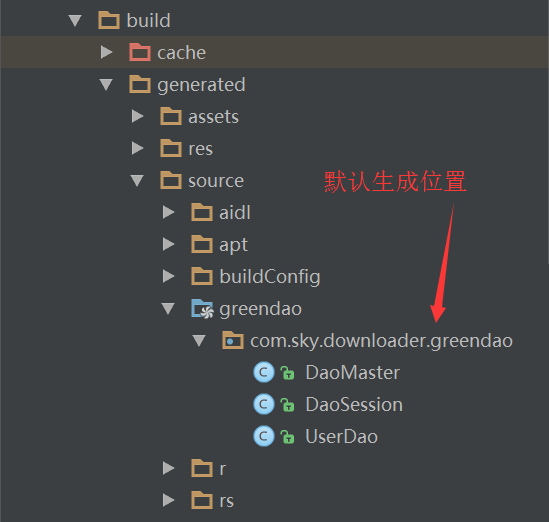Screen dimensions: 549x522
Task: Collapse the greendao folder arrow
Action: (168, 308)
